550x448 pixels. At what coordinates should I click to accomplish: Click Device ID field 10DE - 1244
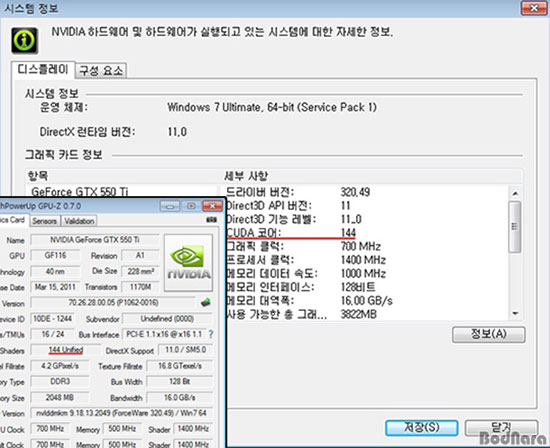click(x=53, y=319)
